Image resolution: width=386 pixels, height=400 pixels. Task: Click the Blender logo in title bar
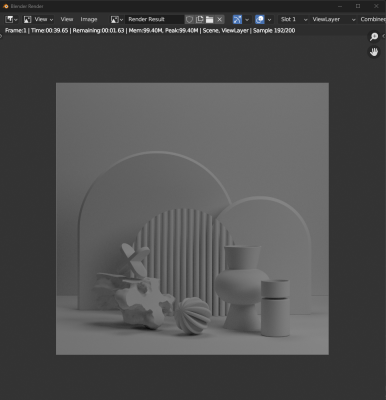(6, 6)
